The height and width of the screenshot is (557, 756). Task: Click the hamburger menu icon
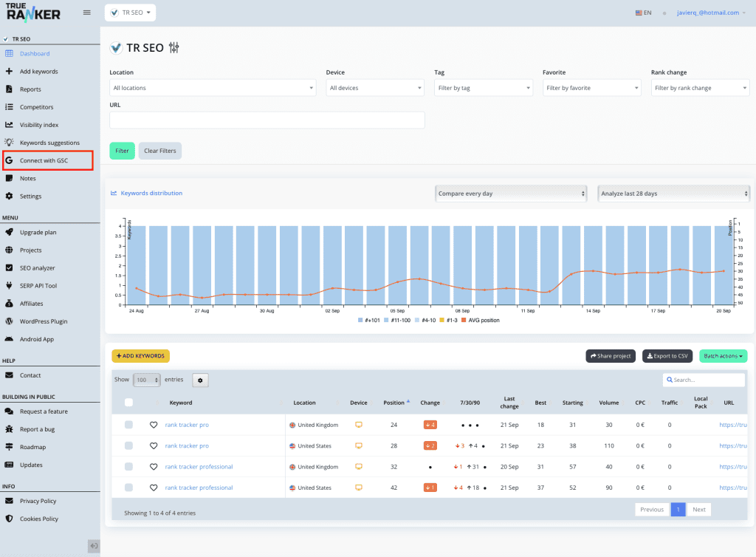(87, 13)
